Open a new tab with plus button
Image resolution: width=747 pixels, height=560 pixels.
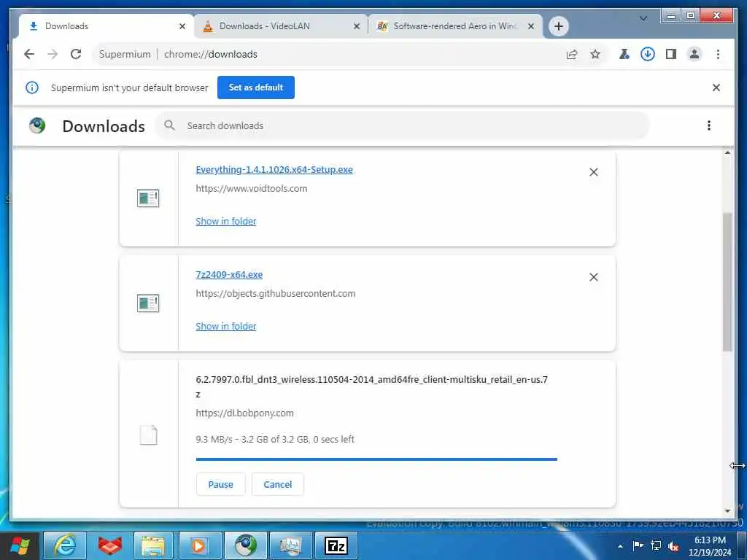point(559,26)
